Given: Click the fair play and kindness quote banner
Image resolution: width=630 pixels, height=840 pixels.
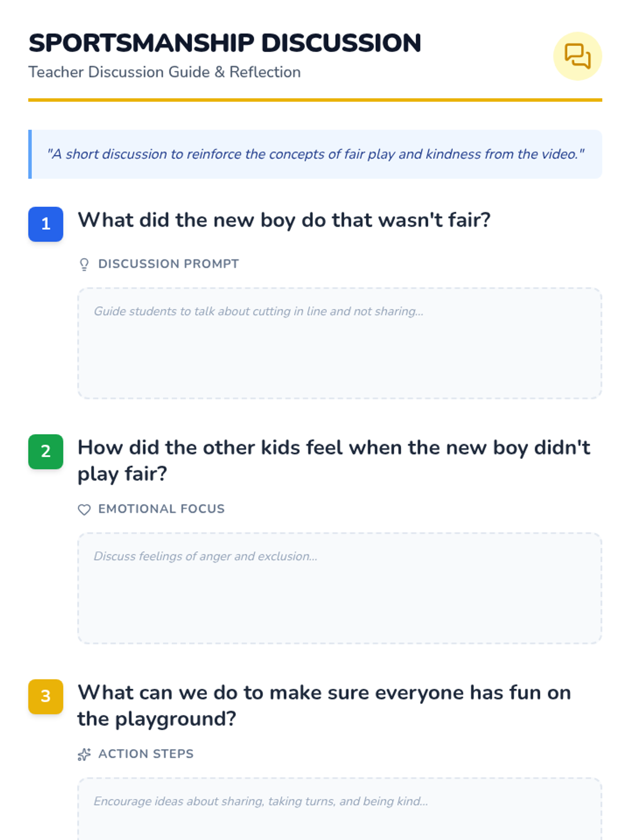Looking at the screenshot, I should 315,154.
